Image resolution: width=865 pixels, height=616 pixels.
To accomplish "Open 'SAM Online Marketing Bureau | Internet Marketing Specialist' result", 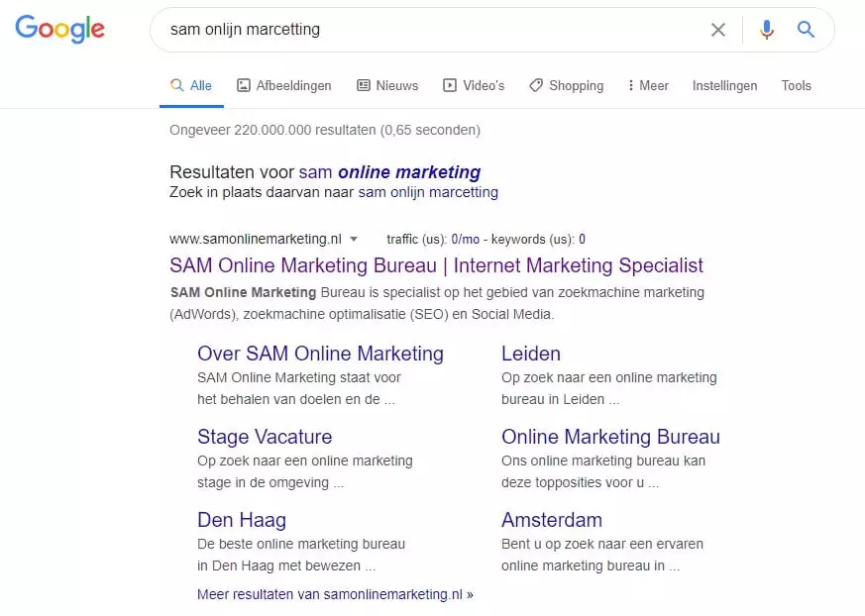I will [x=436, y=265].
